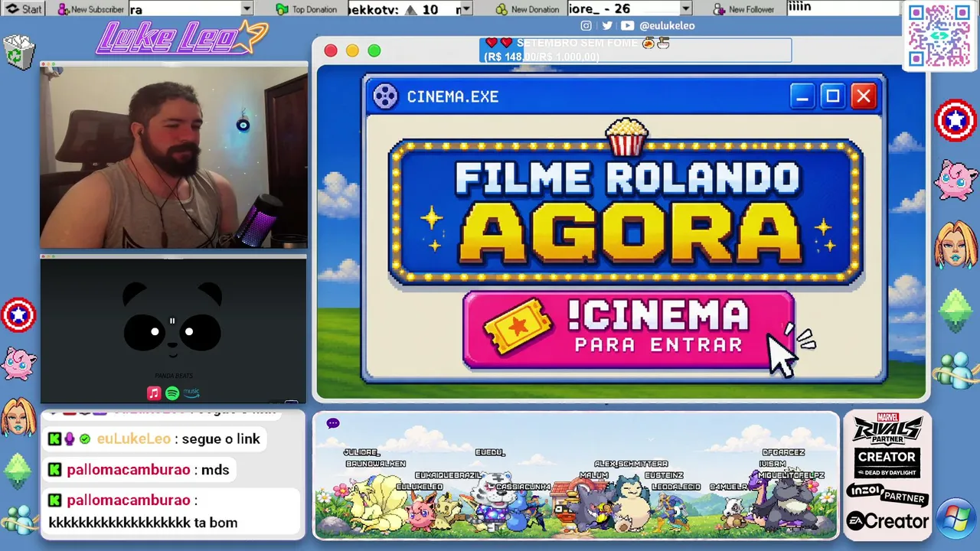Click the New Subscriber label icon
The width and height of the screenshot is (980, 551).
pos(64,9)
